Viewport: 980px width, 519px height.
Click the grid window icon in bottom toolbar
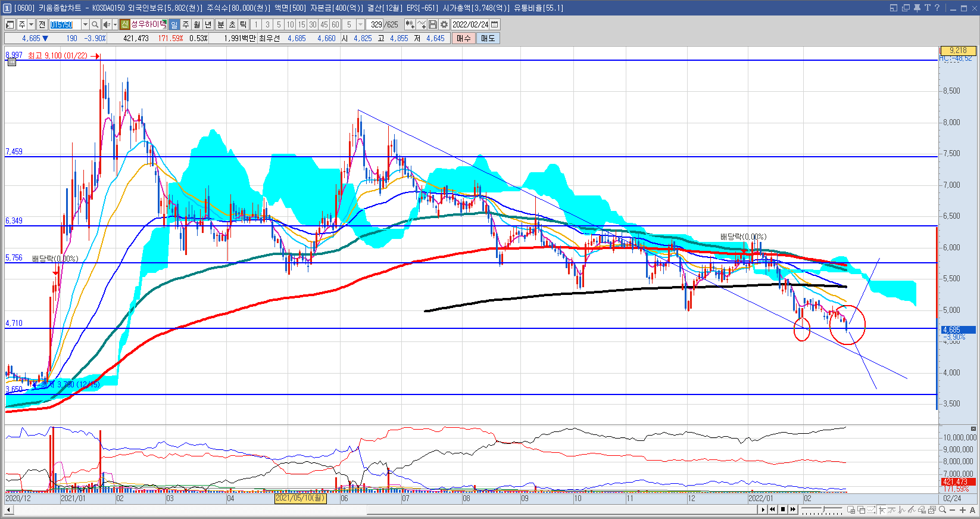[851, 509]
